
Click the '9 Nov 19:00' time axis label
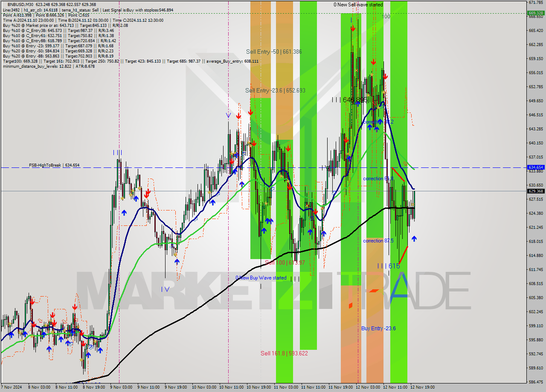(x=176, y=387)
